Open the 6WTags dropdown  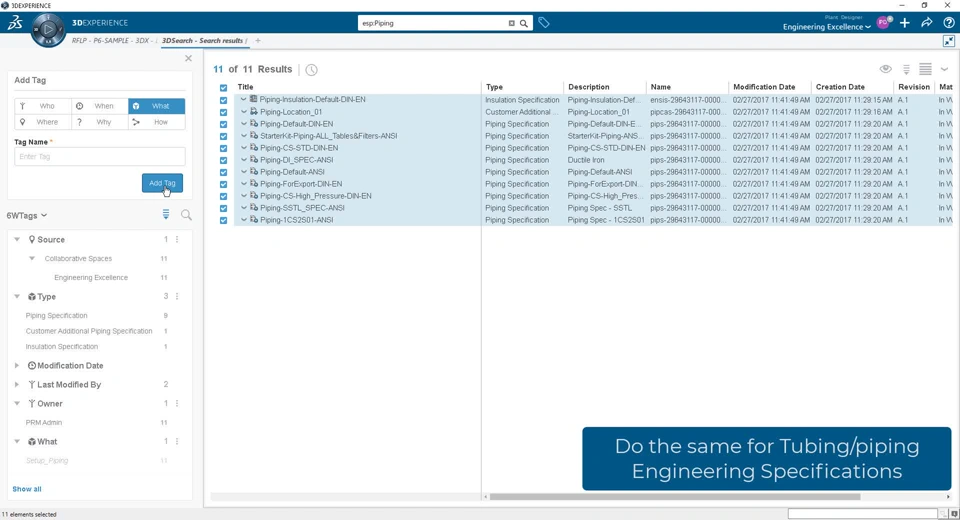(x=27, y=215)
